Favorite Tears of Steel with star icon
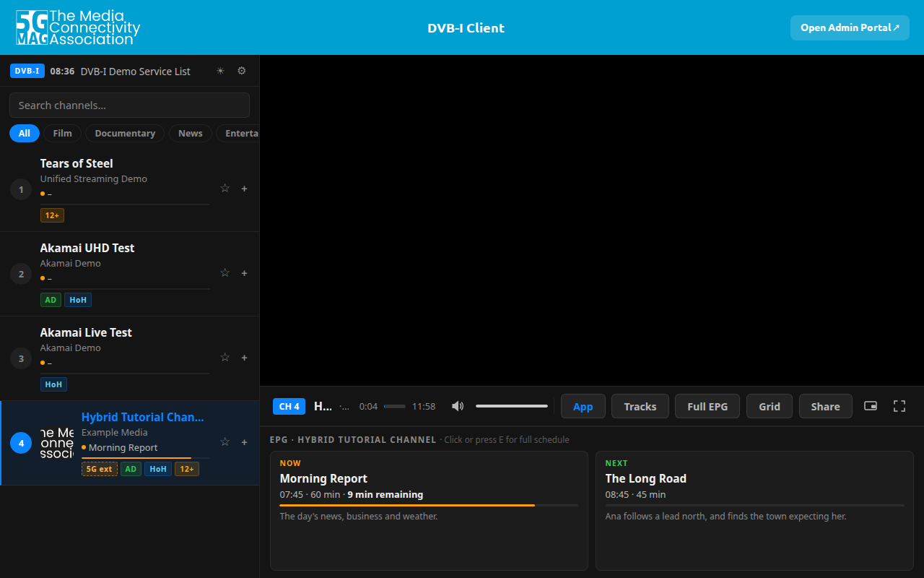Screen dimensions: 924x578 pyautogui.click(x=225, y=189)
